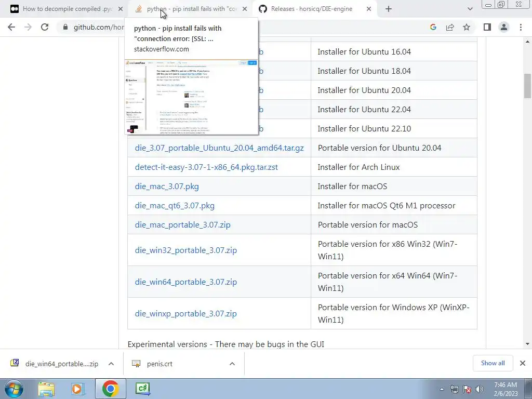
Task: Open the network tray icon
Action: 454,389
